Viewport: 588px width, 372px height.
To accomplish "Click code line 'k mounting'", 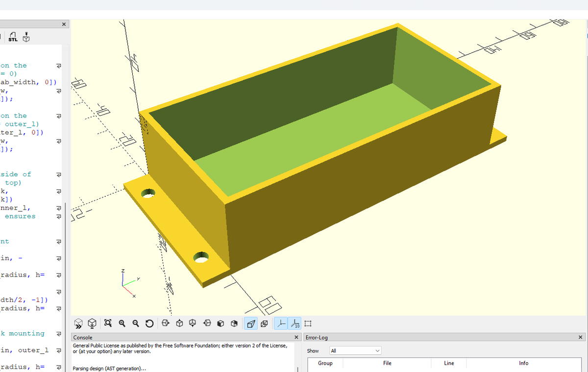I will coord(23,333).
